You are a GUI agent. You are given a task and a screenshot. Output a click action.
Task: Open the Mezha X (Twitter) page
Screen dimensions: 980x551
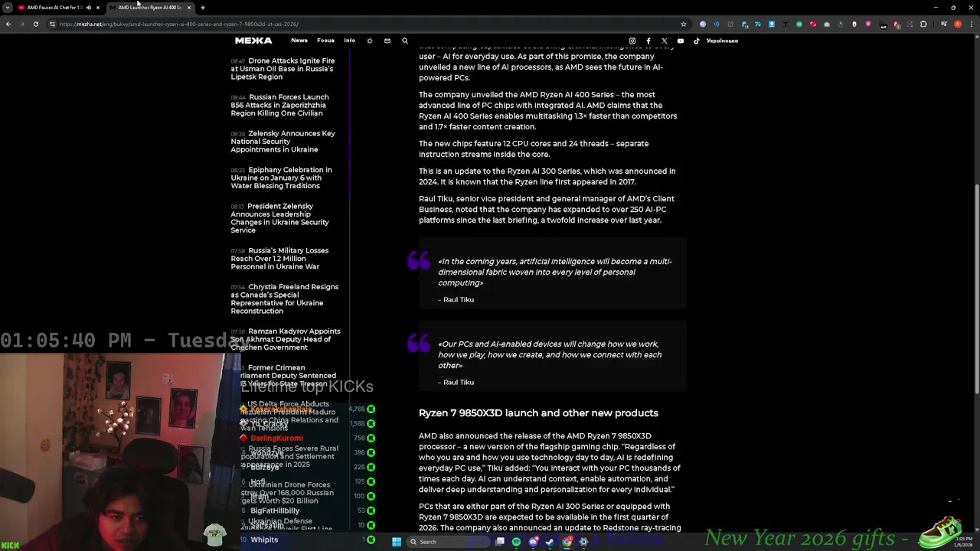point(665,41)
